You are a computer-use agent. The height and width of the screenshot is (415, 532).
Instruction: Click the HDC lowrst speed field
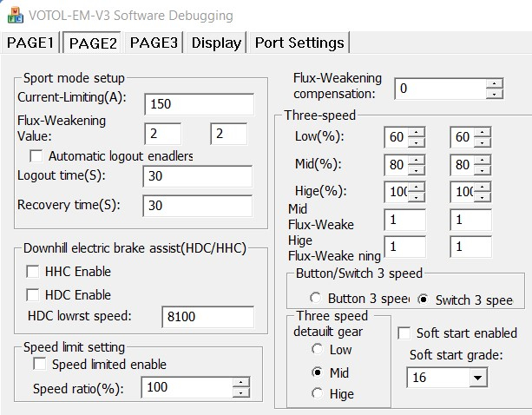point(207,317)
